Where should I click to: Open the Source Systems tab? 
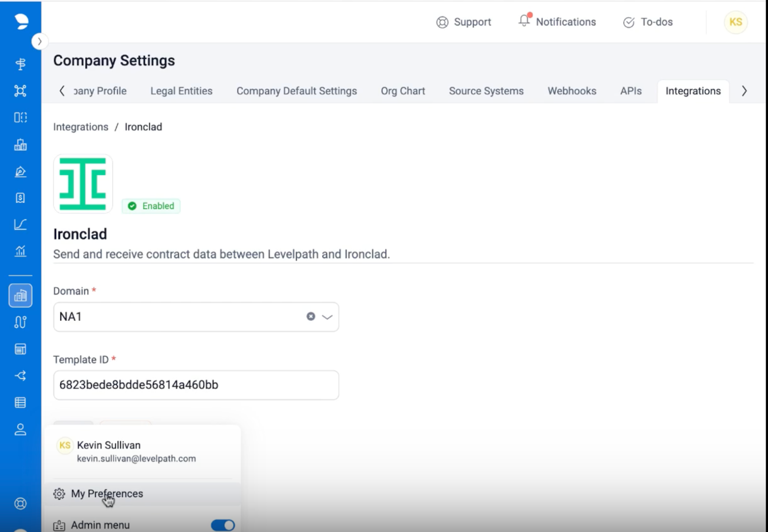[486, 91]
